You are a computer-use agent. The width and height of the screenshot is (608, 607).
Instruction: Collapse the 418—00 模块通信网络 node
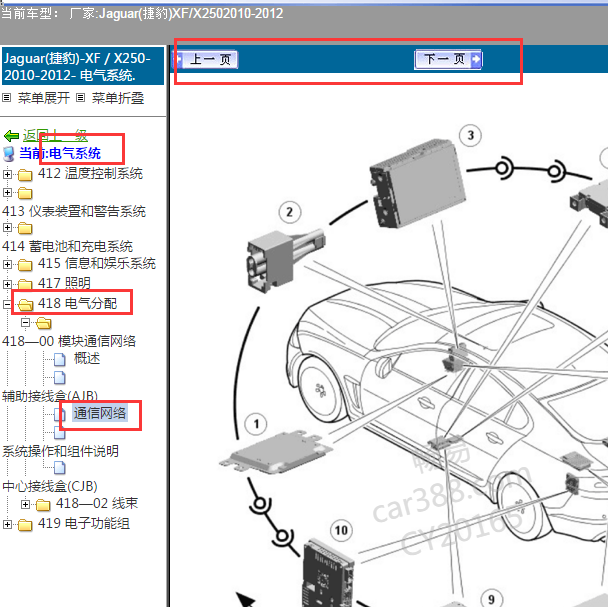[x=25, y=323]
